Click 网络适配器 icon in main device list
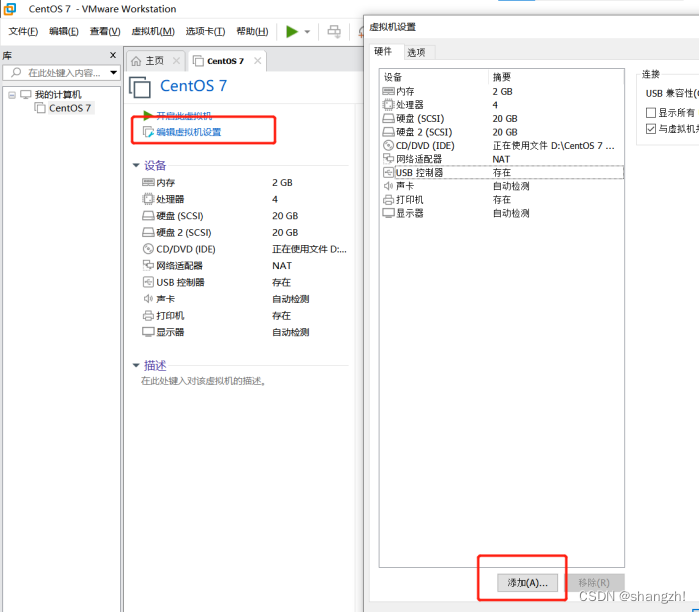700x613 pixels. [x=148, y=265]
